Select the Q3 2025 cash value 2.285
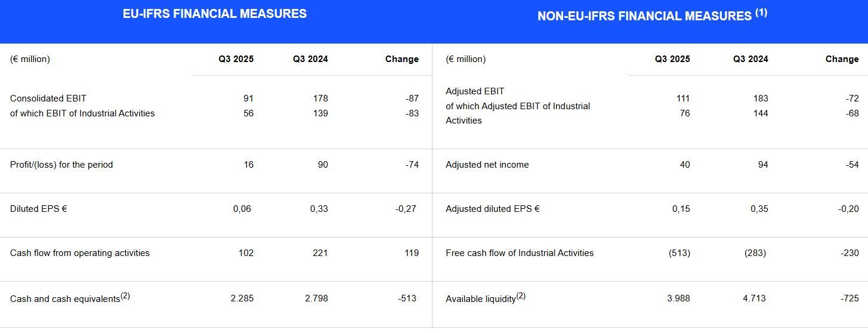Image resolution: width=868 pixels, height=333 pixels. pos(242,298)
